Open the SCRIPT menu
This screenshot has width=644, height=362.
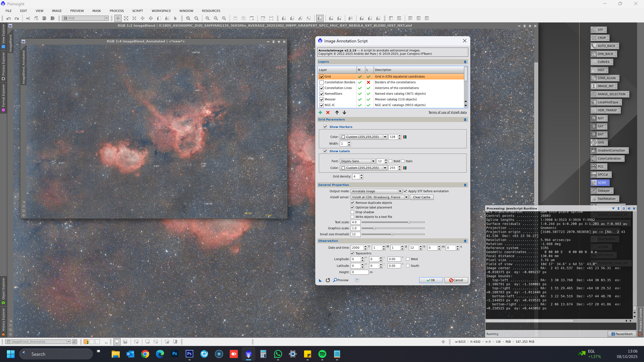(x=138, y=11)
